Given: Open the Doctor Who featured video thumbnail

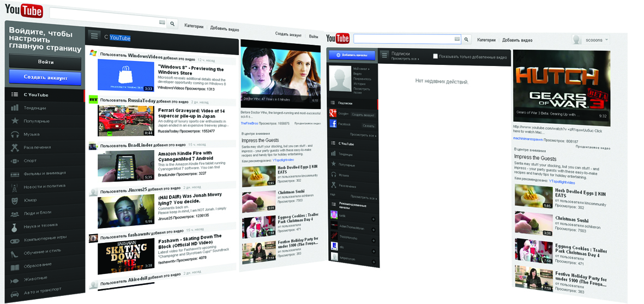Looking at the screenshot, I should pos(280,75).
